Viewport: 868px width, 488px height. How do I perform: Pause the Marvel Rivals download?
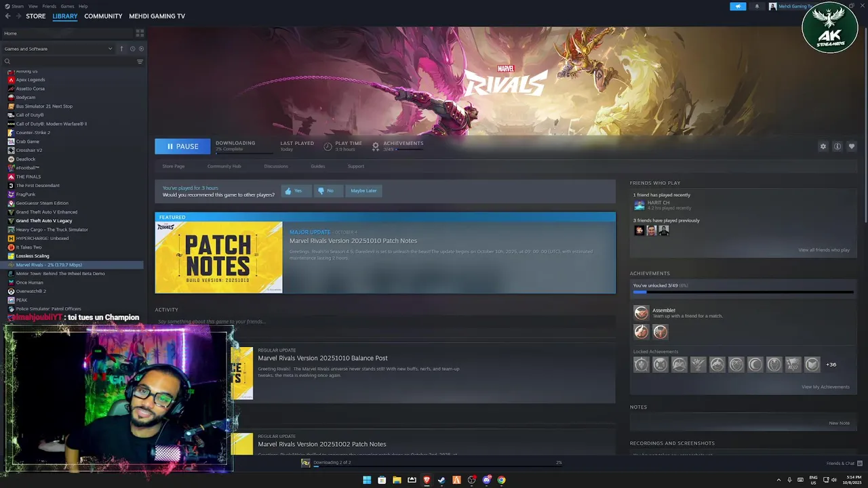point(182,146)
